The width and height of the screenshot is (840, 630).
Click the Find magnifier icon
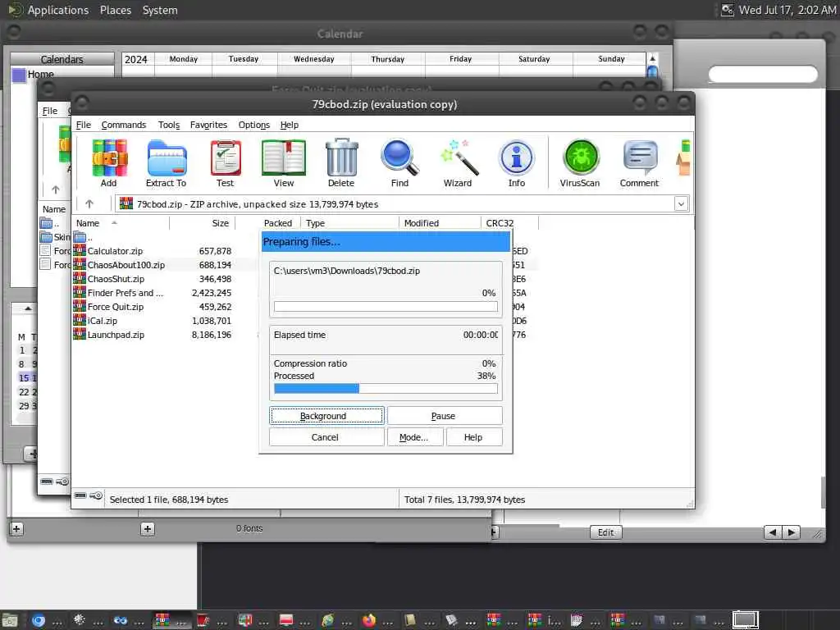pyautogui.click(x=399, y=157)
